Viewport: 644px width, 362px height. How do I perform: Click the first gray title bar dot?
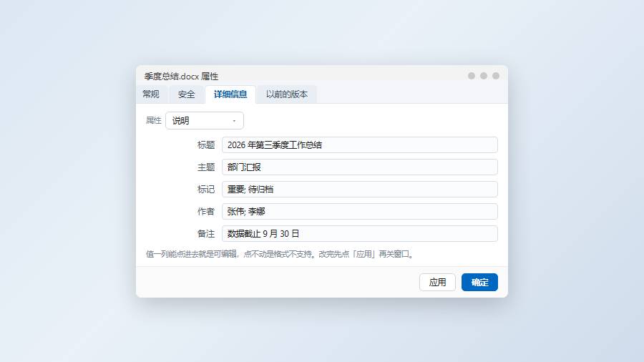tap(472, 76)
